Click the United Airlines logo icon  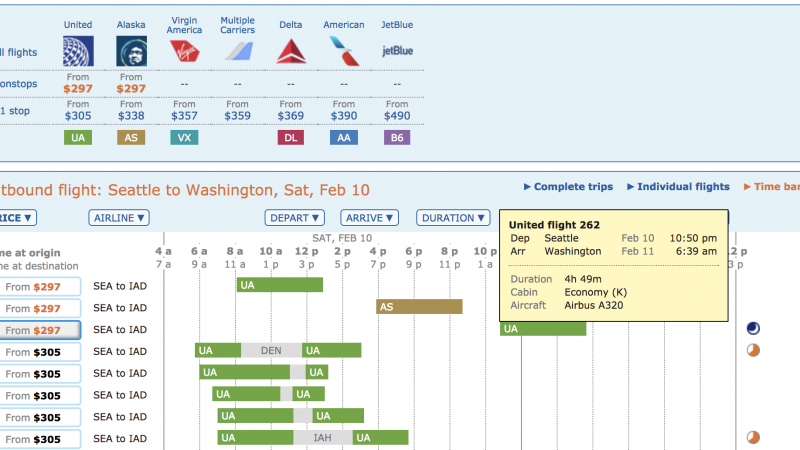(x=78, y=51)
